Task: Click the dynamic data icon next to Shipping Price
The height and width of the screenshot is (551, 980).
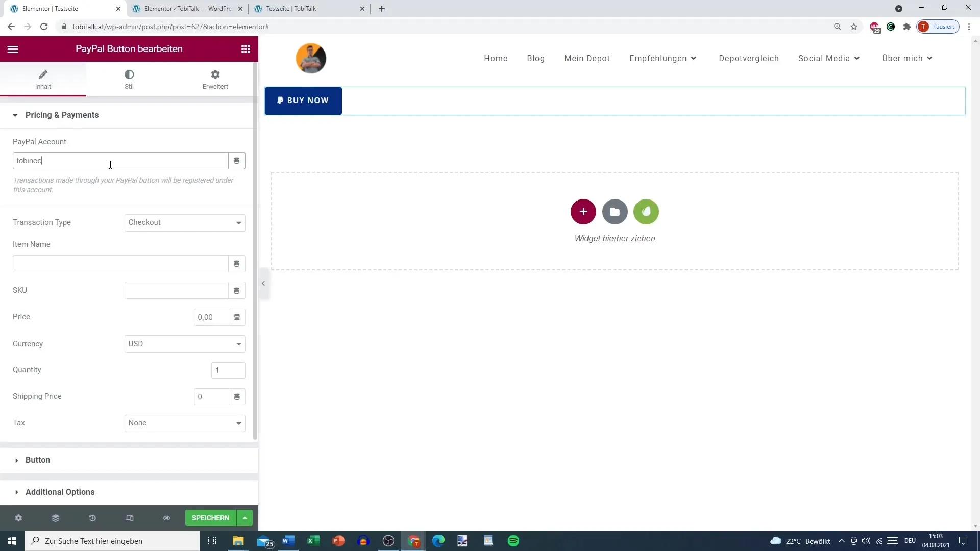Action: (237, 397)
